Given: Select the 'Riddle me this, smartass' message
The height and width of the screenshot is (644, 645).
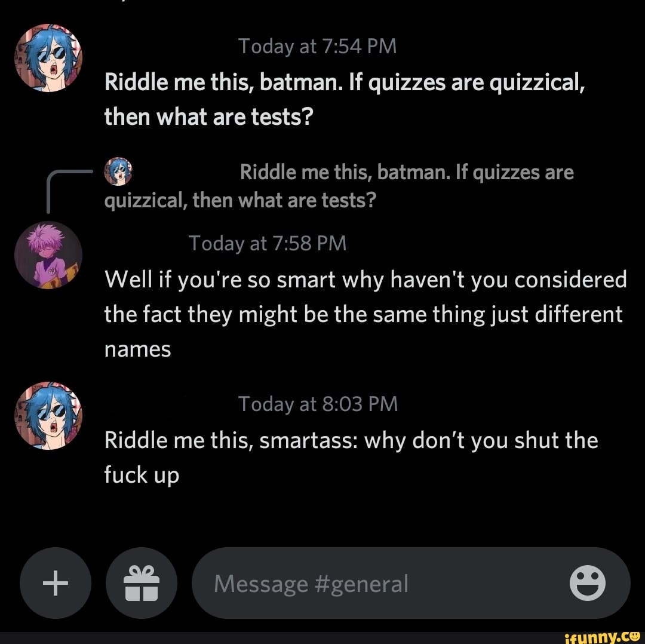Looking at the screenshot, I should [x=351, y=457].
